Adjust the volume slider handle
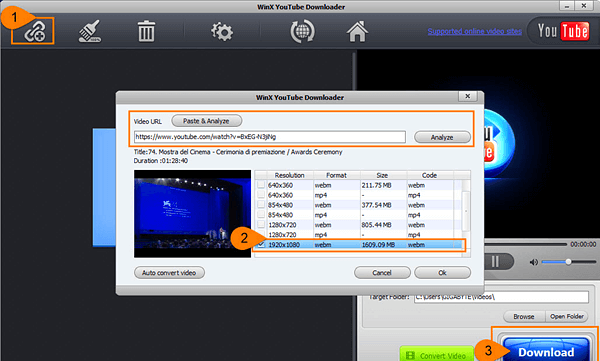The width and height of the screenshot is (600, 361). [x=568, y=262]
